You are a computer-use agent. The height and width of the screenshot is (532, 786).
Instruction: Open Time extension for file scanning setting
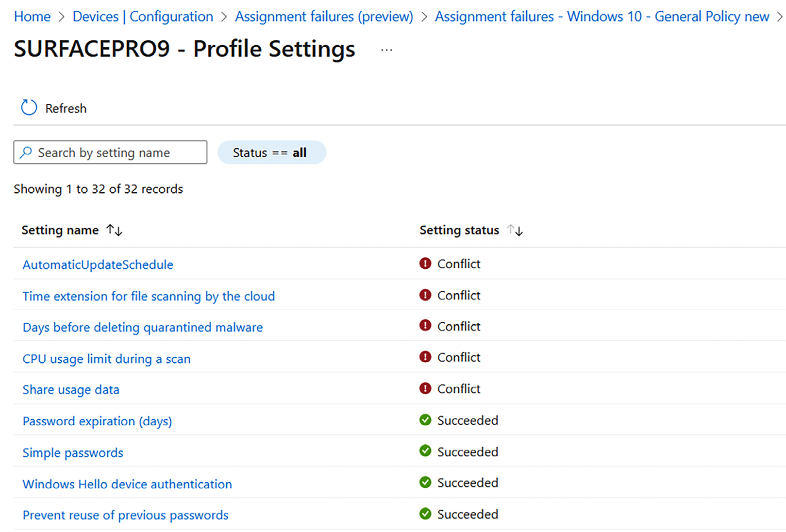pyautogui.click(x=149, y=296)
